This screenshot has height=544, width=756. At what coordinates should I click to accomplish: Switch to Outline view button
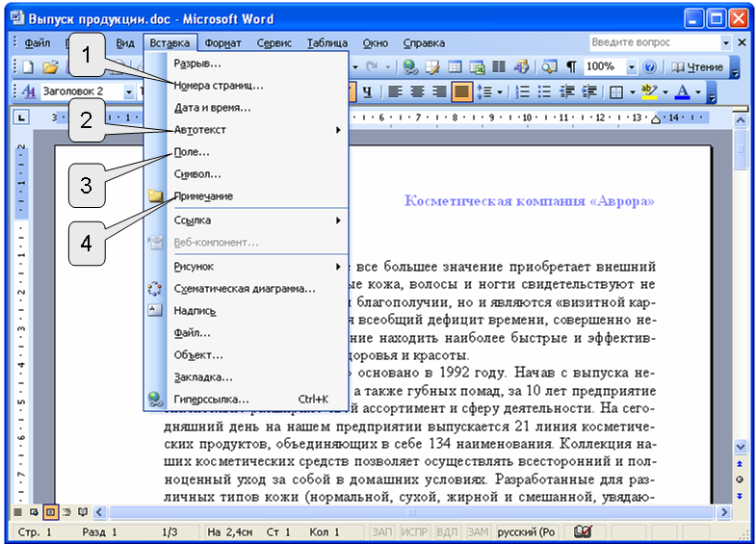pyautogui.click(x=66, y=511)
